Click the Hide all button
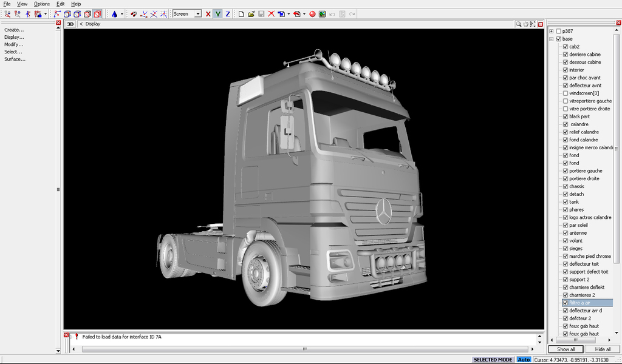 tap(603, 349)
